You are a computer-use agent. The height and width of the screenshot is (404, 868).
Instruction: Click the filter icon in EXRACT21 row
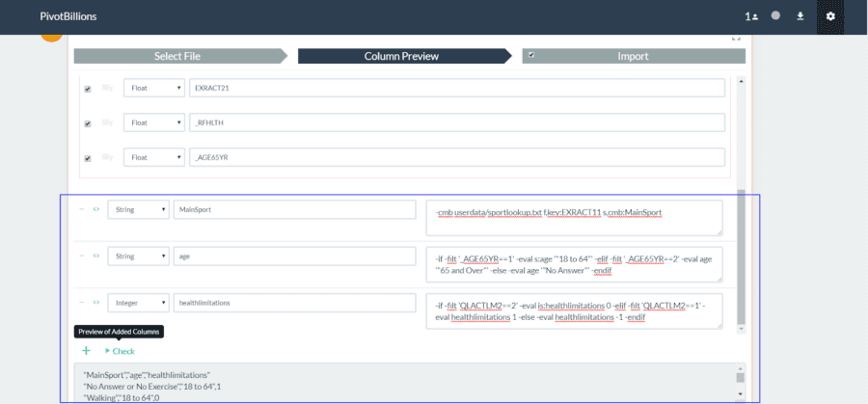[107, 88]
